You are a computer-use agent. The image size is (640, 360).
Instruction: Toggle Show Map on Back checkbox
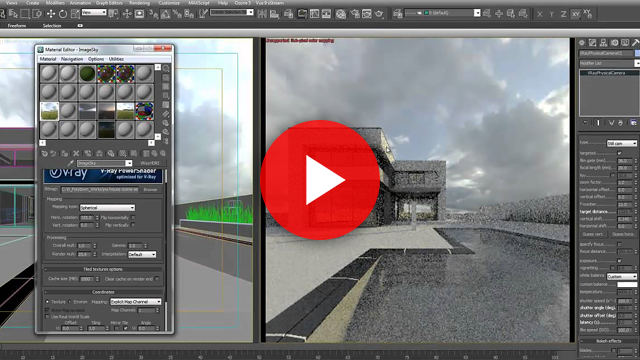click(x=47, y=310)
